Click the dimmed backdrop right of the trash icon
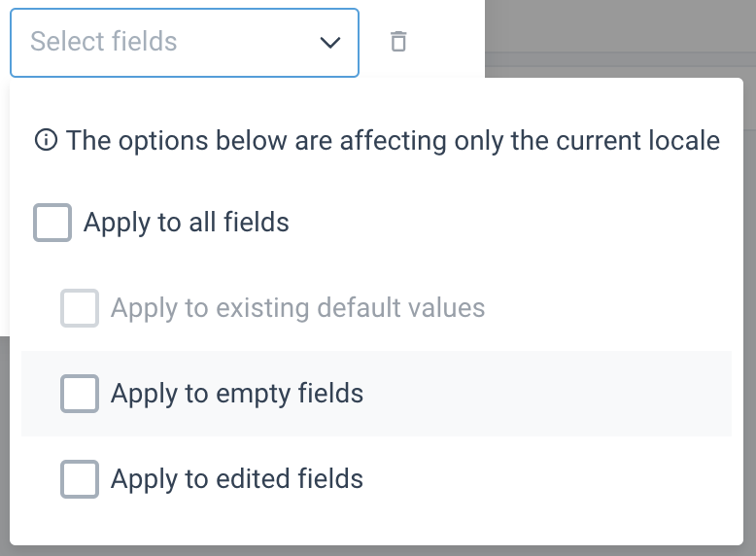 [x=622, y=39]
